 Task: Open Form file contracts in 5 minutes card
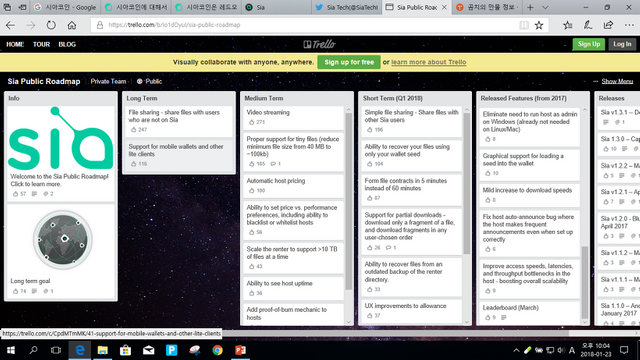tap(411, 189)
